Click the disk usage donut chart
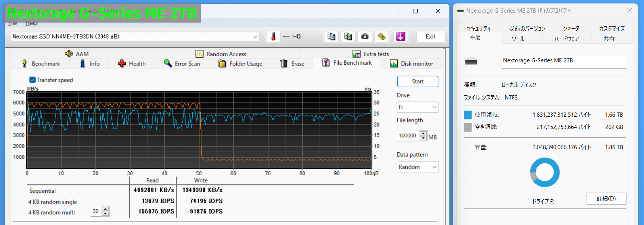This screenshot has width=644, height=225. (545, 173)
